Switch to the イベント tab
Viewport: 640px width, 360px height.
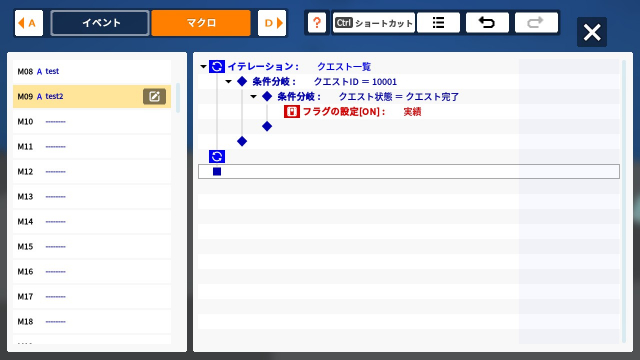pyautogui.click(x=100, y=23)
